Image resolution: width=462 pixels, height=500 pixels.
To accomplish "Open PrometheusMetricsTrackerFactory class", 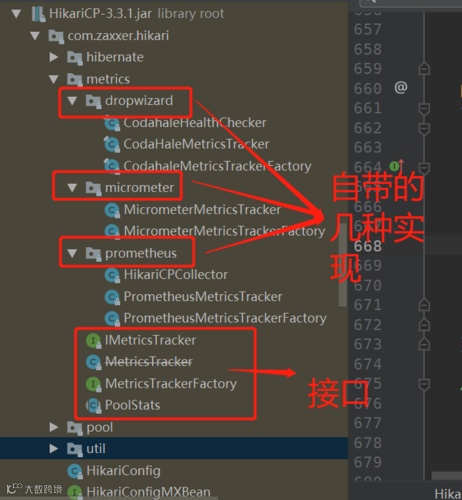I will (x=225, y=318).
